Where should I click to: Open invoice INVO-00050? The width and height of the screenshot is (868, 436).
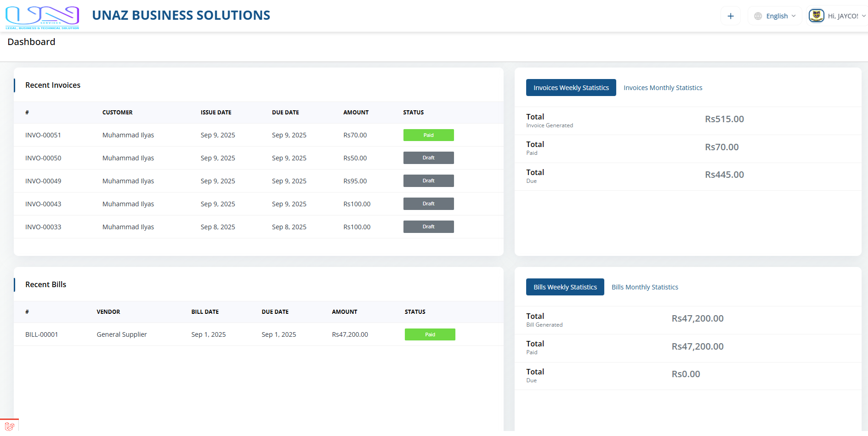click(x=43, y=158)
